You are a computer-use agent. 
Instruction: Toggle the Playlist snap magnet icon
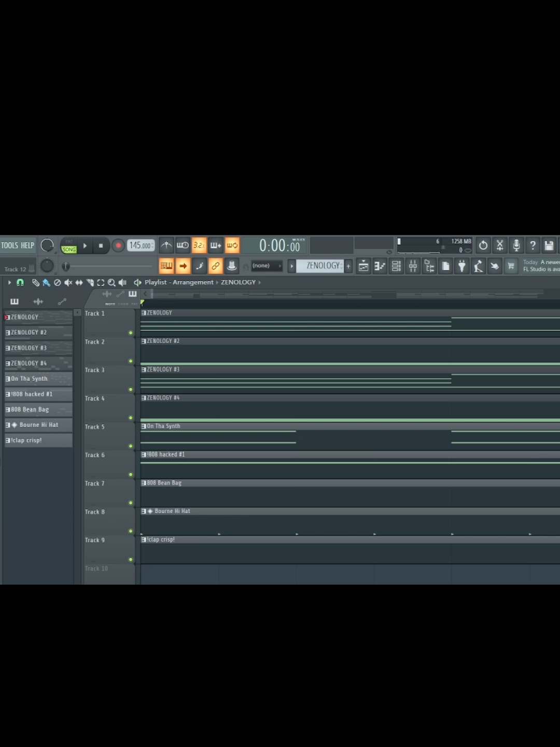tap(20, 282)
